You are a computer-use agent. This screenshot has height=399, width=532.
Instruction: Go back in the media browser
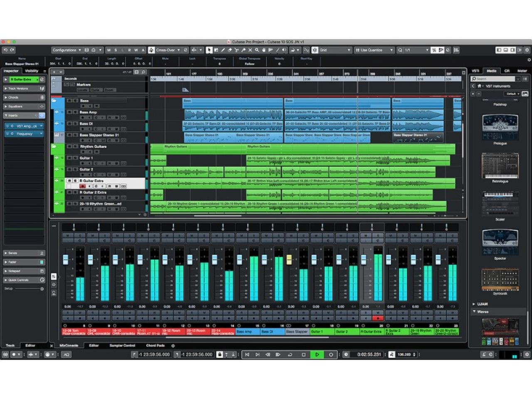473,86
